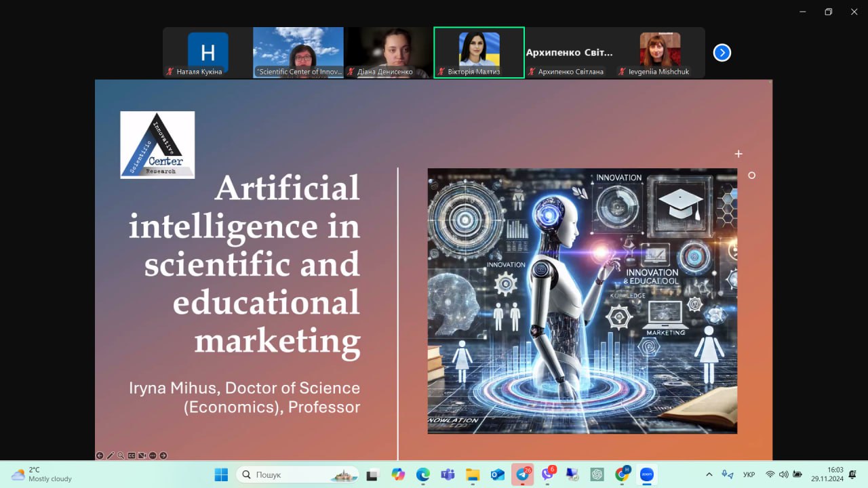Select Наталя Кукіна participant tile
This screenshot has height=488, width=868.
208,53
